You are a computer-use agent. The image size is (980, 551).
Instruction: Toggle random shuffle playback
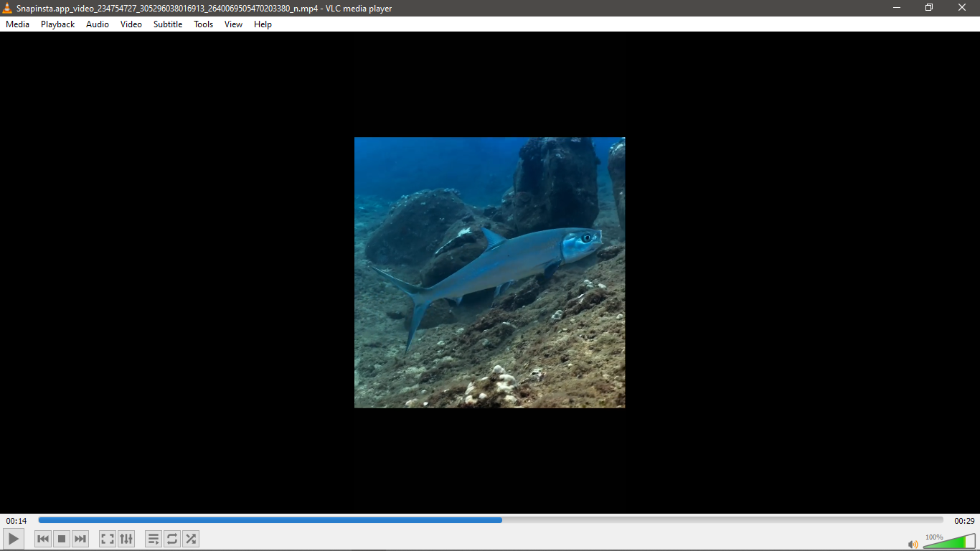pyautogui.click(x=191, y=539)
